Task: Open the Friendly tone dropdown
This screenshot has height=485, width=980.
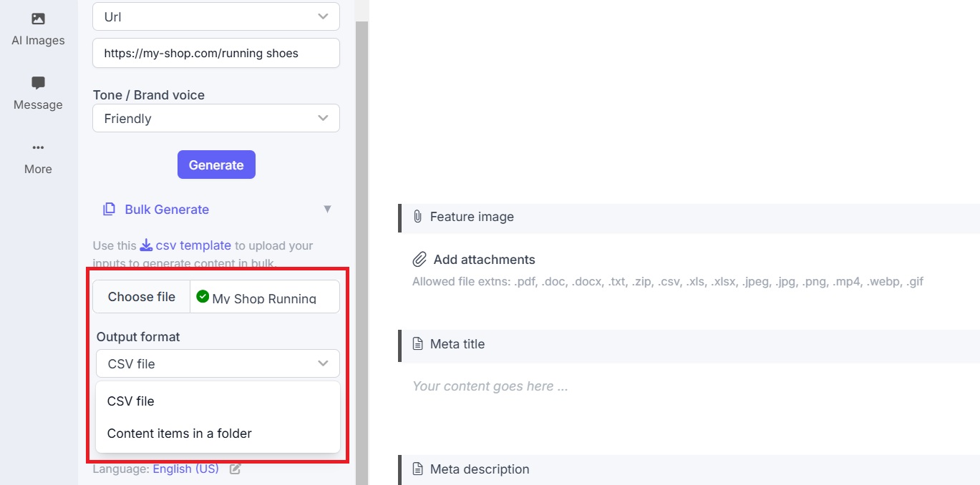Action: [216, 118]
